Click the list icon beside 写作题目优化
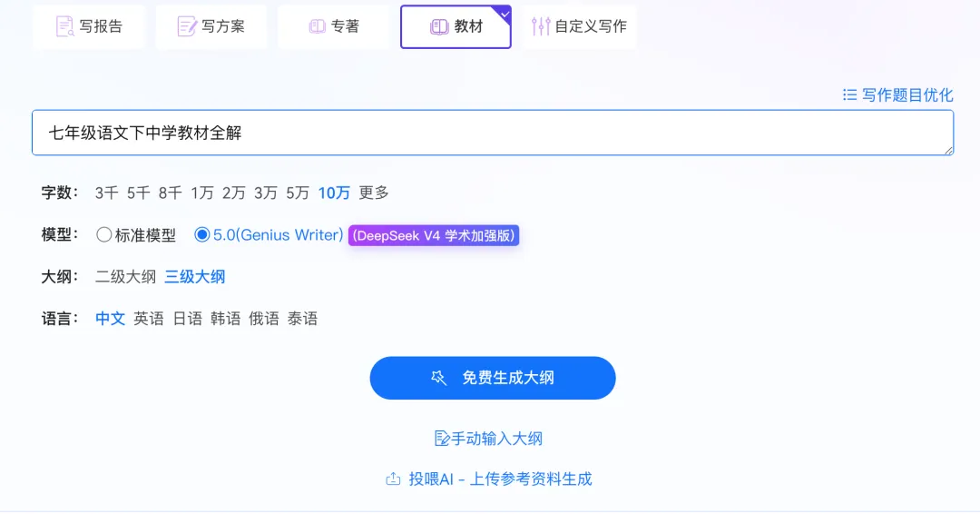 click(x=849, y=94)
